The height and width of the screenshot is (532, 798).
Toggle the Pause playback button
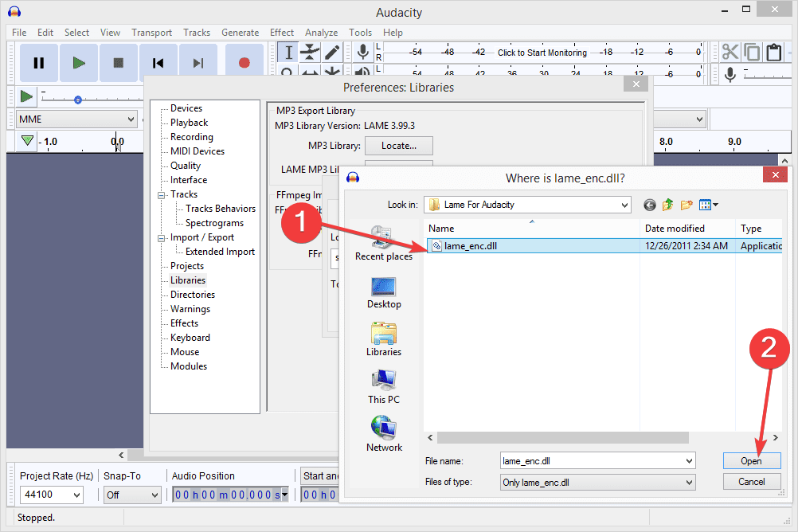38,62
